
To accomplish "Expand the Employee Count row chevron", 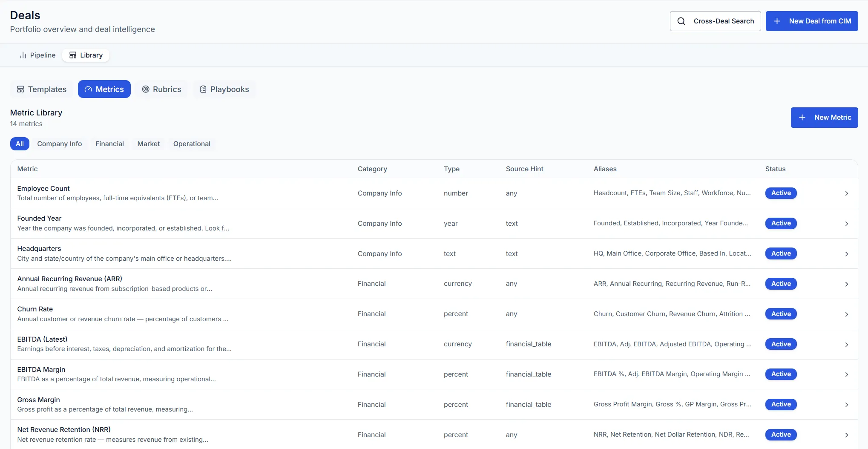I will tap(846, 193).
